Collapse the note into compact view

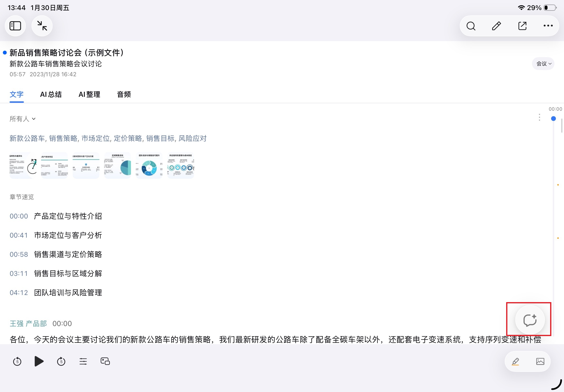(42, 26)
